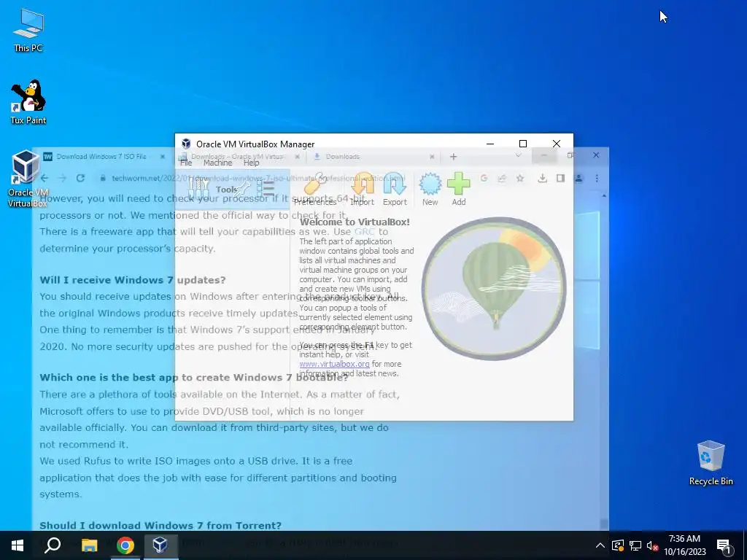
Task: Reload the techworm page in Chrome
Action: (x=80, y=178)
